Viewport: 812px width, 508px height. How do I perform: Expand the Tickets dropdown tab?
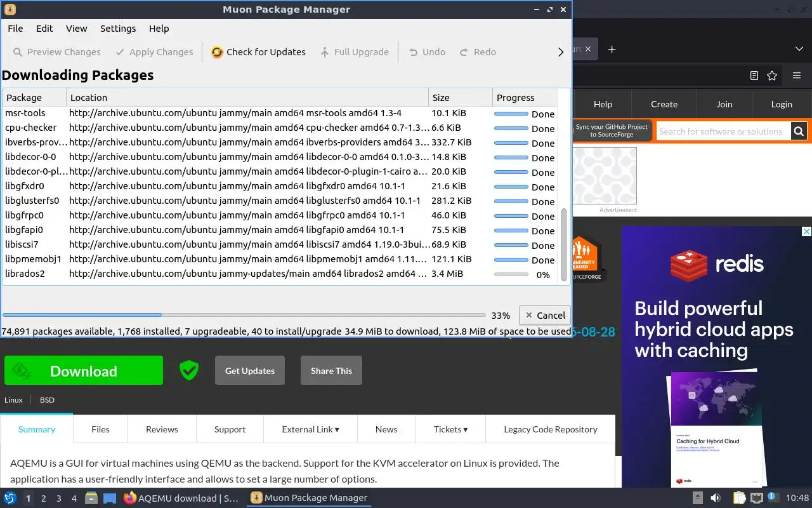(x=450, y=429)
